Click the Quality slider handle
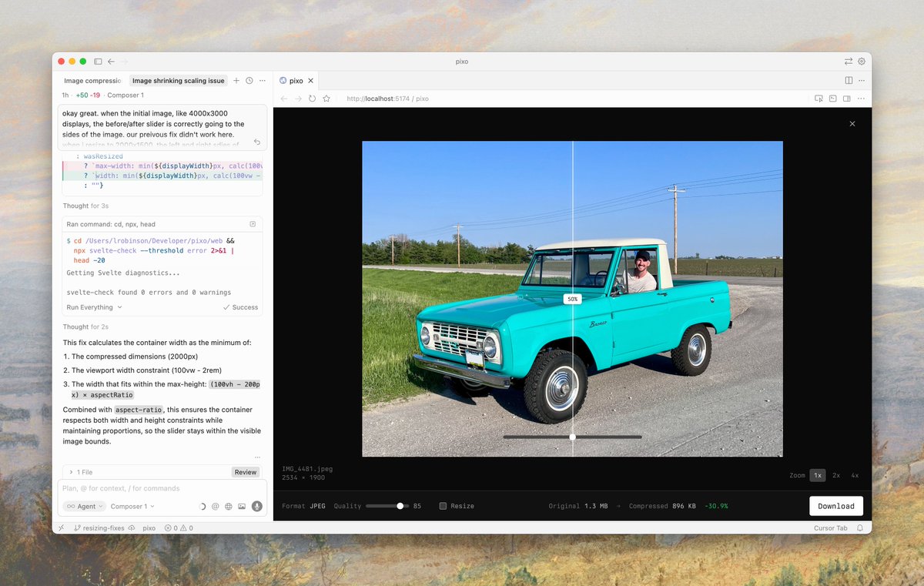The height and width of the screenshot is (586, 924). click(400, 506)
